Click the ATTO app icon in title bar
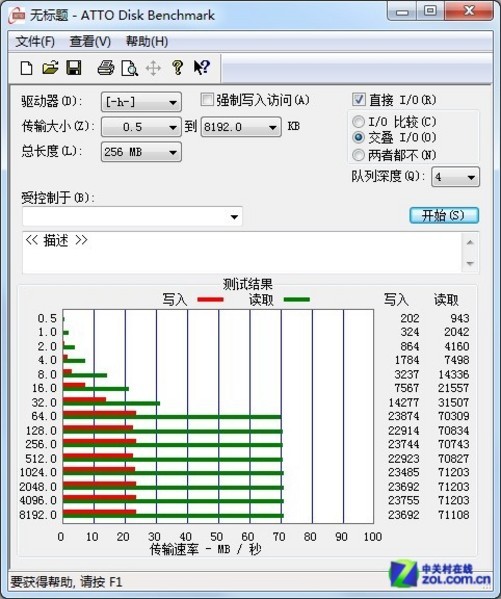The height and width of the screenshot is (599, 501). (17, 15)
